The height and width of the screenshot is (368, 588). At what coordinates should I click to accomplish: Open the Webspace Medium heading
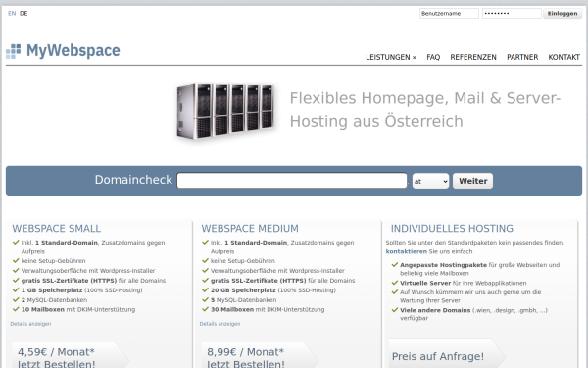click(250, 229)
